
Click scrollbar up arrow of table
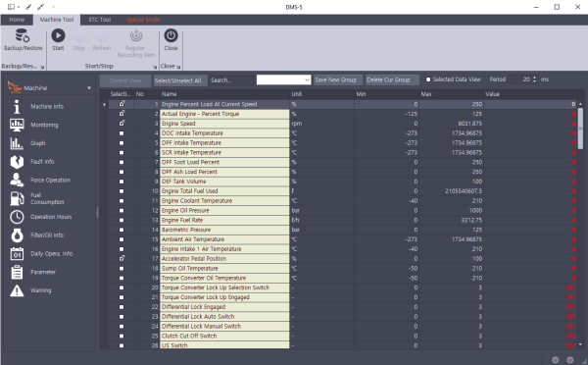tap(580, 104)
